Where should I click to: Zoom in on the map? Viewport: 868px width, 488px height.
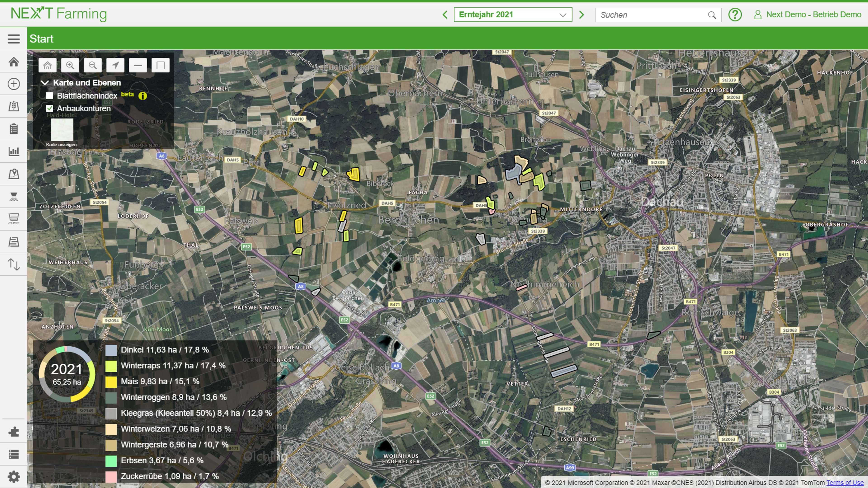70,65
